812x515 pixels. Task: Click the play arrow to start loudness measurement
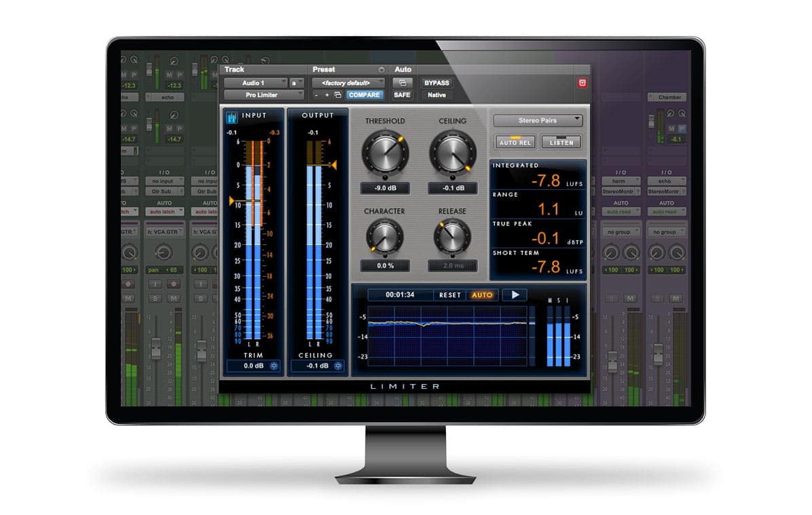pos(515,294)
